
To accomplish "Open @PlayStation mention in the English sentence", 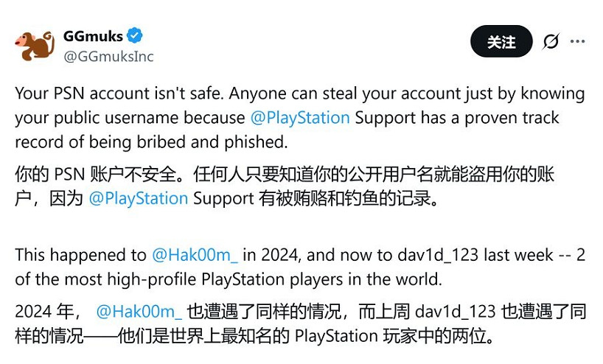I will 300,118.
